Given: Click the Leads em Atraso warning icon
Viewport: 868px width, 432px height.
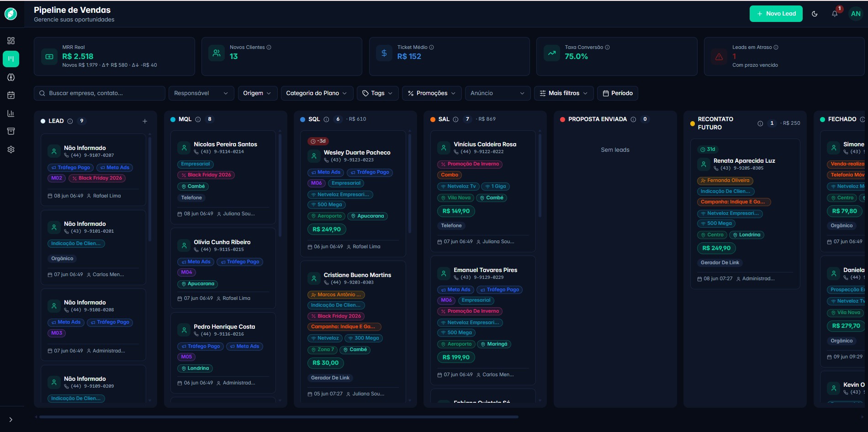Looking at the screenshot, I should tap(719, 57).
